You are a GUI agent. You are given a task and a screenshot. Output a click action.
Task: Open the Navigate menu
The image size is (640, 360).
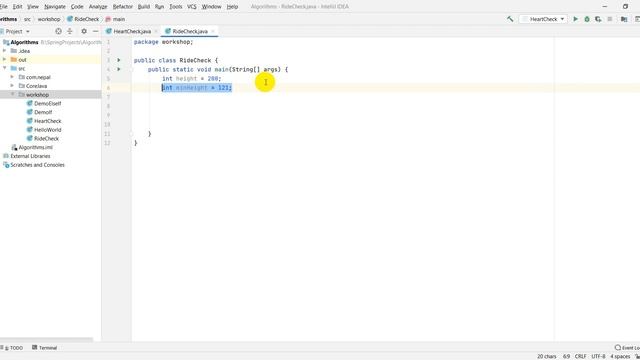(55, 7)
